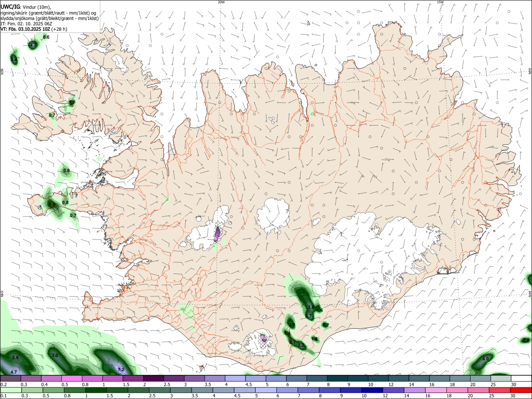Select bottom legend swatch between 5 and 6
The width and height of the screenshot is (532, 399).
(265, 390)
